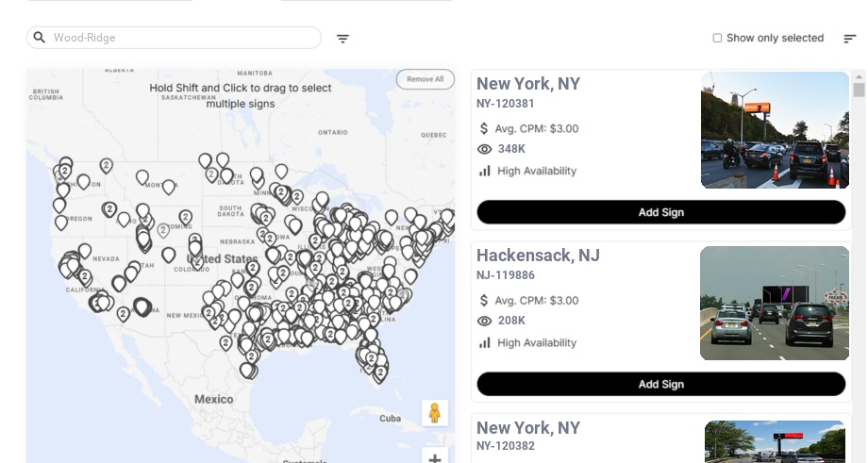The image size is (868, 463).
Task: Open the sort options icon
Action: tap(849, 39)
